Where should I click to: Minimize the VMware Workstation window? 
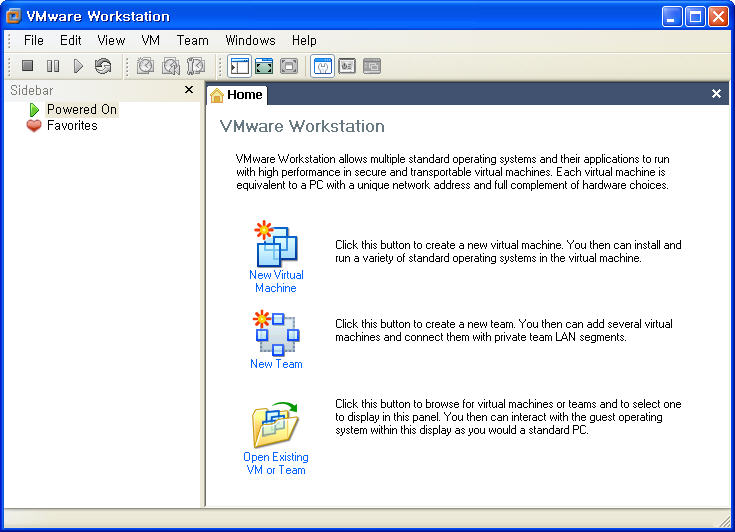(x=672, y=17)
